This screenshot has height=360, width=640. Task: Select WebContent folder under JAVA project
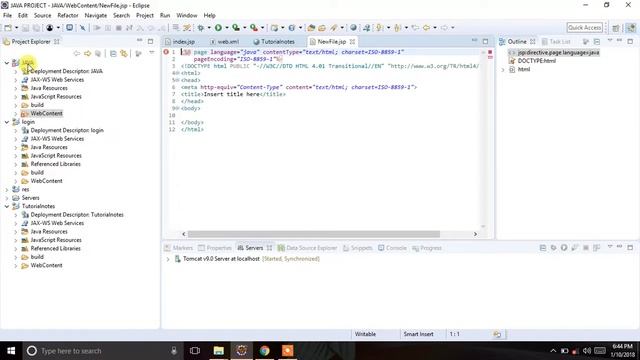[x=46, y=113]
